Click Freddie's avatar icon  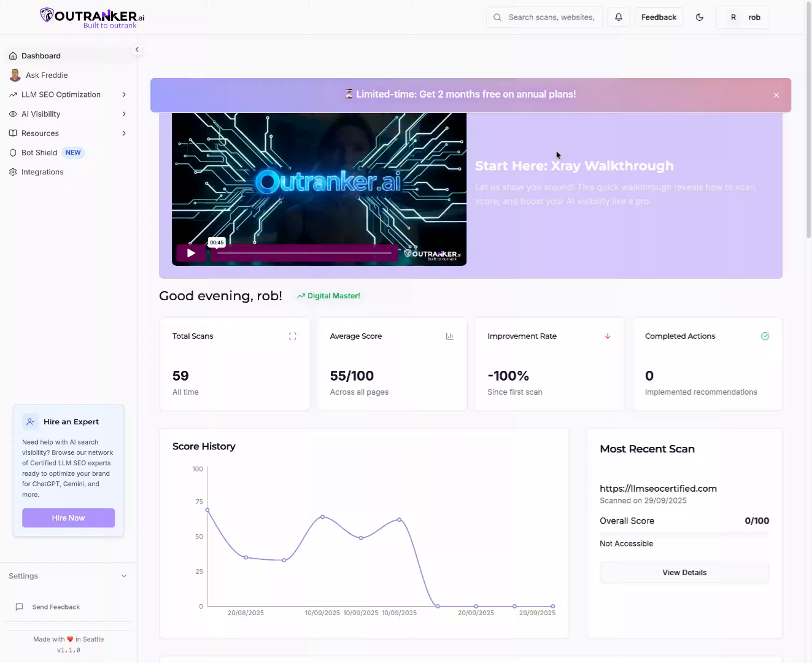(15, 76)
